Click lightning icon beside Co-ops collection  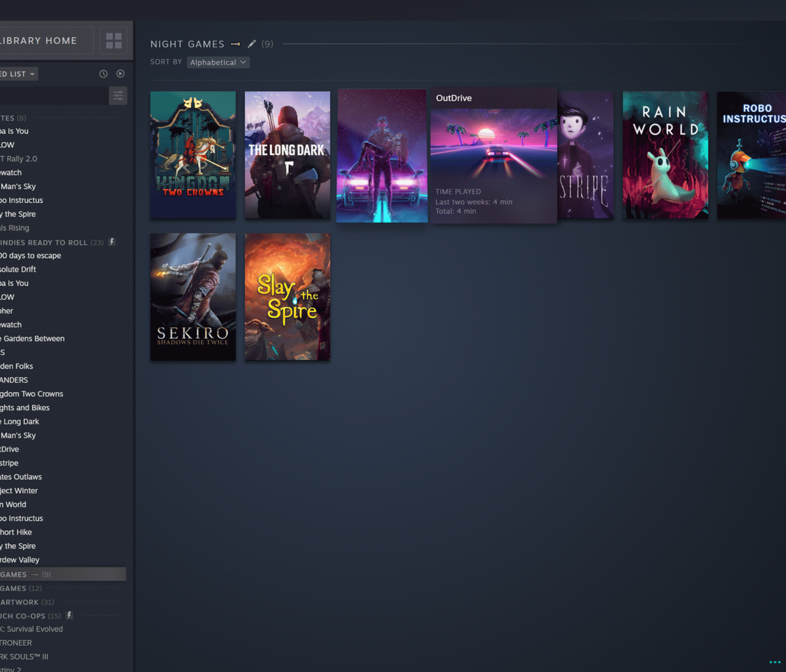tap(69, 616)
